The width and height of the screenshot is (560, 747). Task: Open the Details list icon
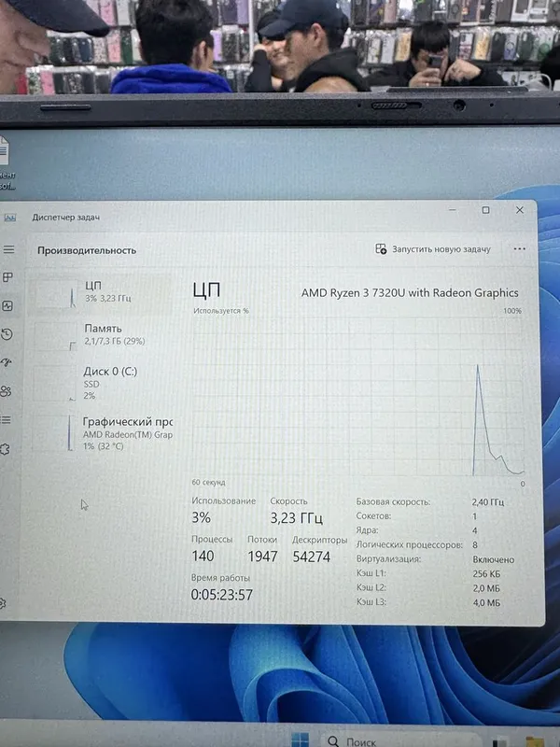6,419
